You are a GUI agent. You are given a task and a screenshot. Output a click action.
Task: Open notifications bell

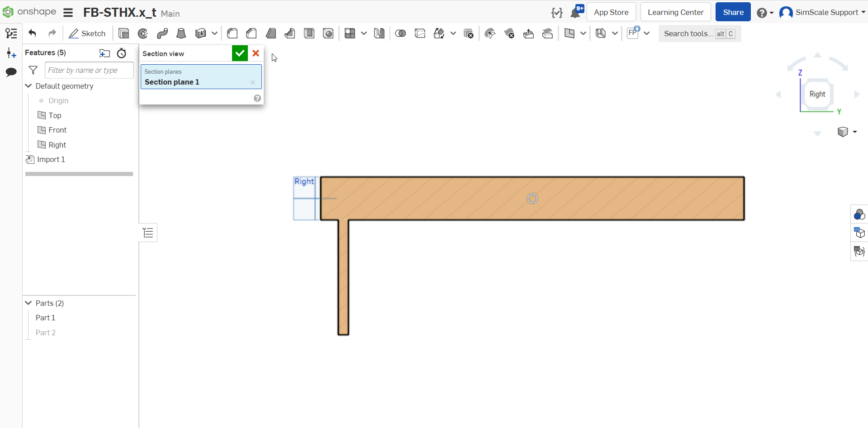click(576, 12)
